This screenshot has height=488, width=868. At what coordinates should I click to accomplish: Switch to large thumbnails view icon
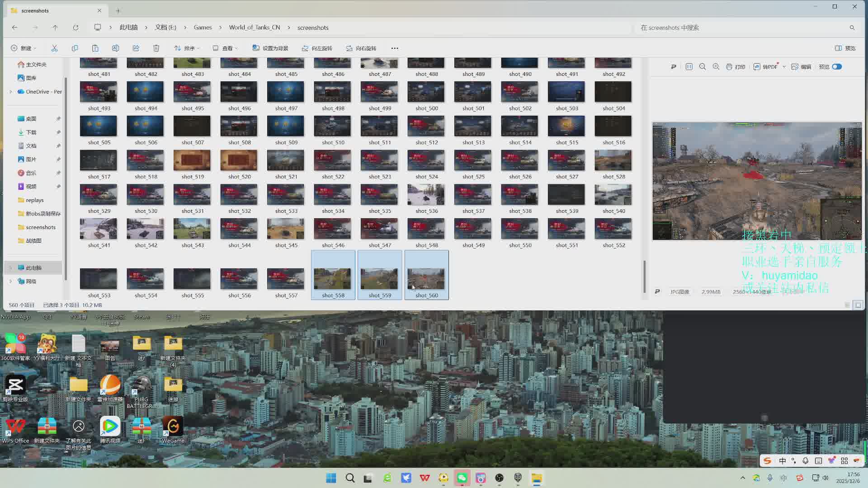(858, 305)
